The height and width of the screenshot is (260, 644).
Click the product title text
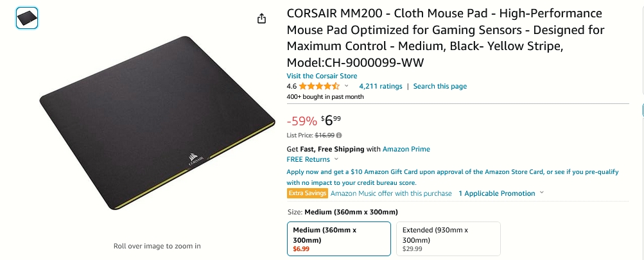coord(445,38)
